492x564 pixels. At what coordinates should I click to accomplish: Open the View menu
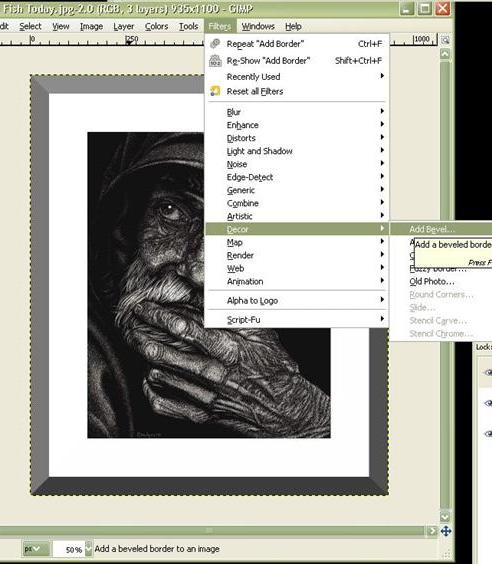[60, 26]
